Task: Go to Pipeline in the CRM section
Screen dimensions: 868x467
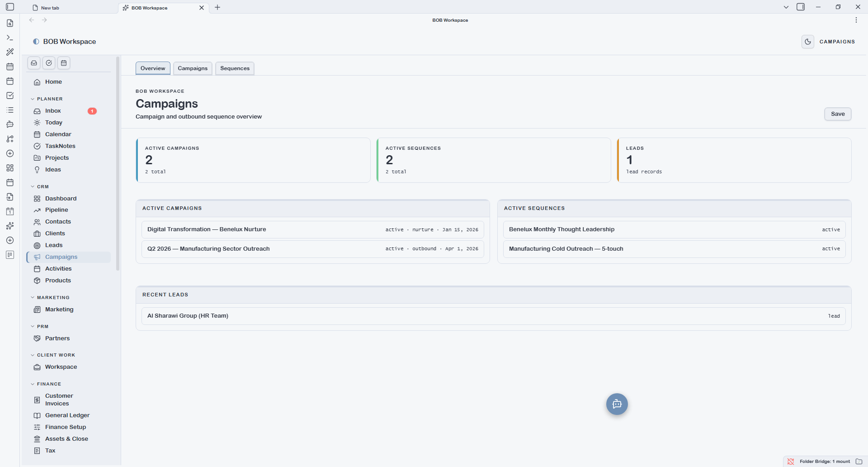Action: click(x=69, y=210)
